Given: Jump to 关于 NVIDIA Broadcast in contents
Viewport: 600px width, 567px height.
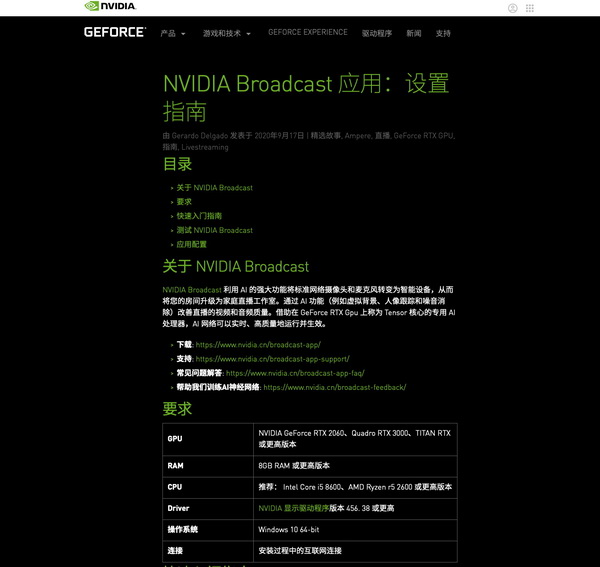Looking at the screenshot, I should click(214, 188).
